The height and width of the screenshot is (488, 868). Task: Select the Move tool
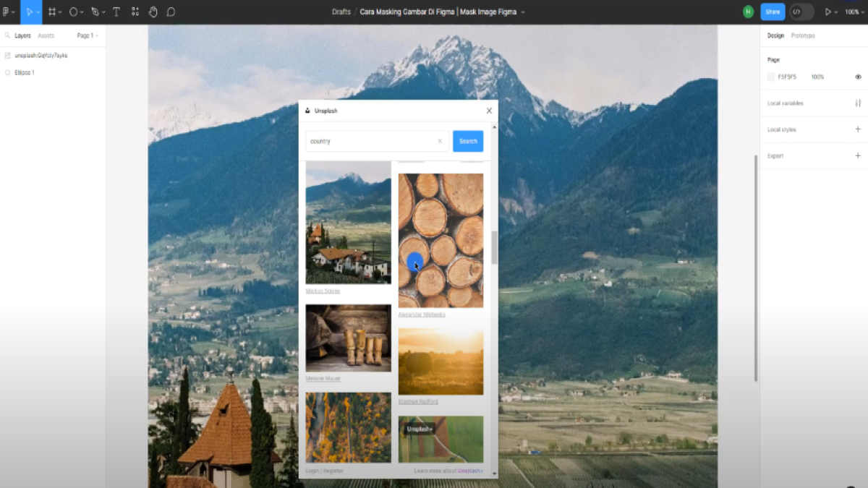tap(29, 12)
